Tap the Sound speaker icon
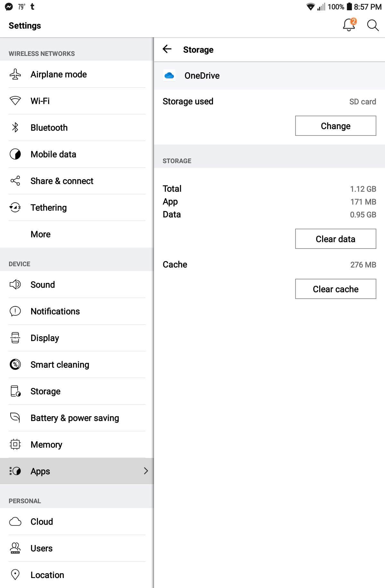The width and height of the screenshot is (385, 588). [x=15, y=285]
